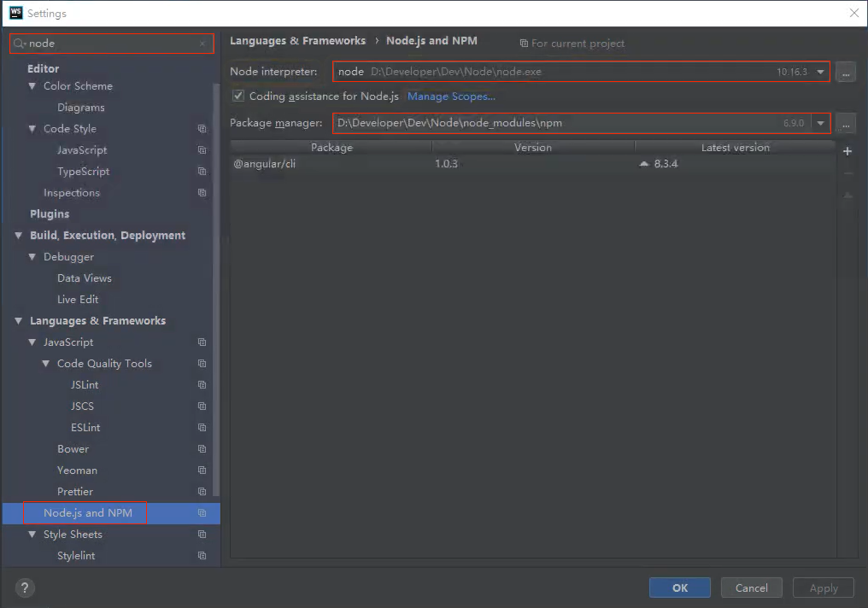Screen dimensions: 868x608
Task: Collapse the Languages & Frameworks section
Action: click(x=18, y=321)
